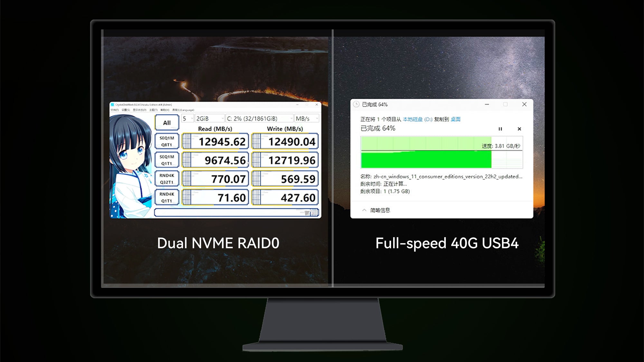
Task: Open the 2GiB test size dropdown
Action: pyautogui.click(x=209, y=119)
